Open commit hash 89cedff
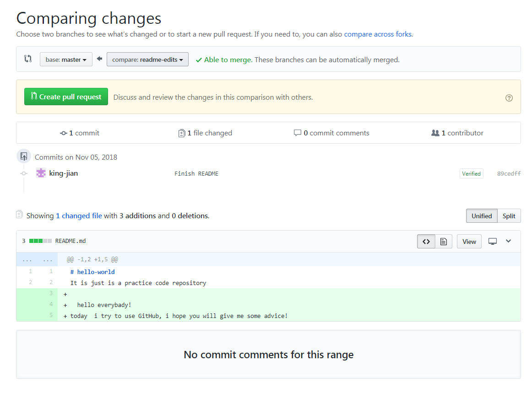This screenshot has height=393, width=532. point(509,174)
